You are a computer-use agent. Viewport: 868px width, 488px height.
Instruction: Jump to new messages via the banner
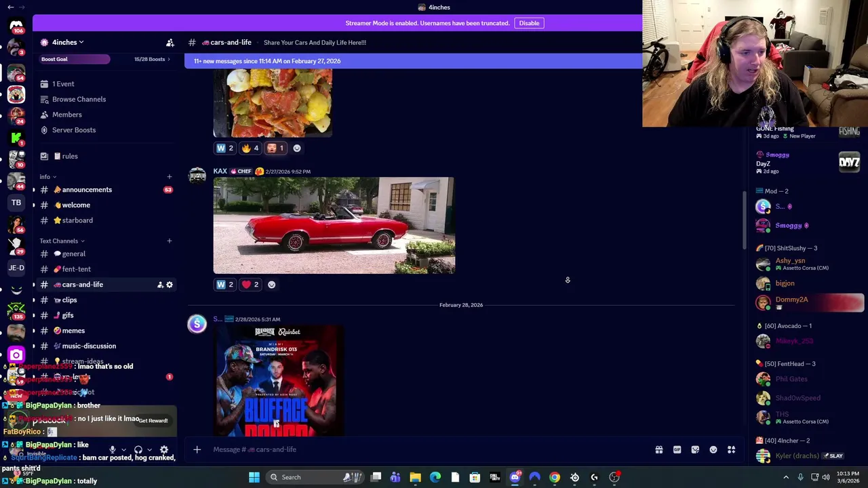pyautogui.click(x=413, y=61)
